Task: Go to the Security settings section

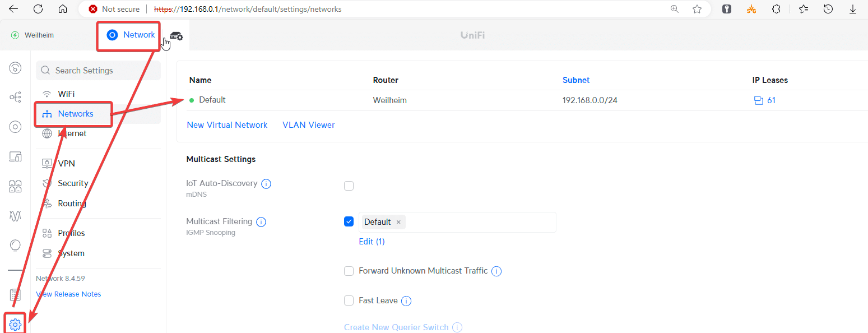Action: coord(73,183)
